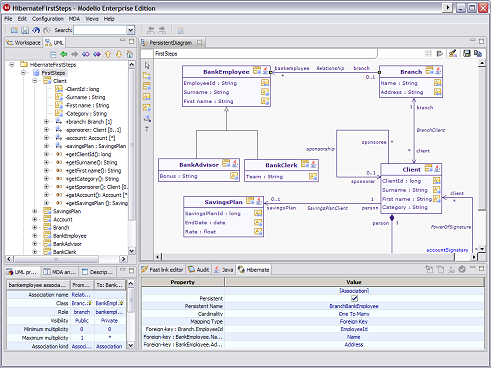
Task: Click the UML explorer horizontal scrollbar
Action: tap(56, 259)
